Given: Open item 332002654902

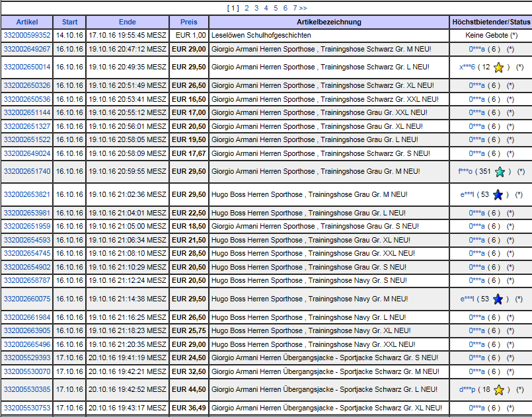Looking at the screenshot, I should (x=27, y=268).
